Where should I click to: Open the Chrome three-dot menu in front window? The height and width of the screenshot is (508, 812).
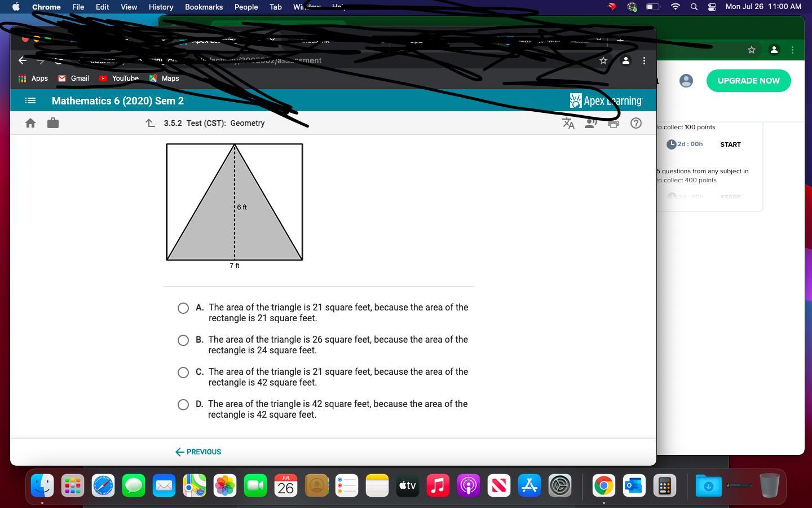(644, 60)
